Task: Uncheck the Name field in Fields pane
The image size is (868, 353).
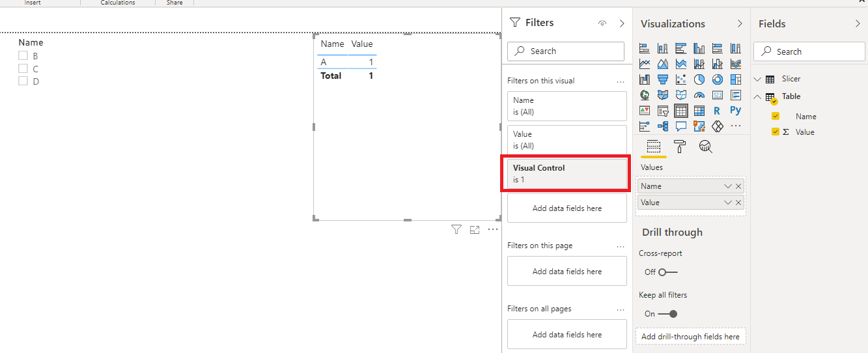Action: [x=776, y=116]
